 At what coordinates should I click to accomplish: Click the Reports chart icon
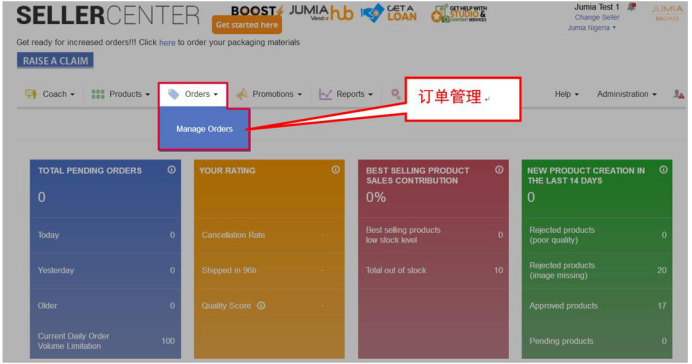pyautogui.click(x=325, y=94)
